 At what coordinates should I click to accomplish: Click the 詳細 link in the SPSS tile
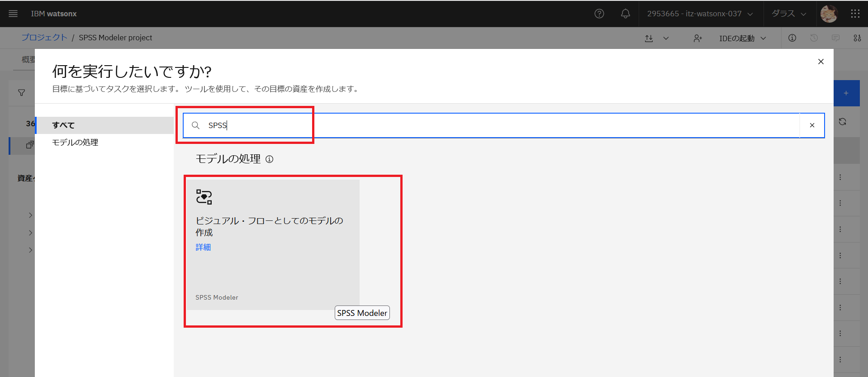(203, 247)
